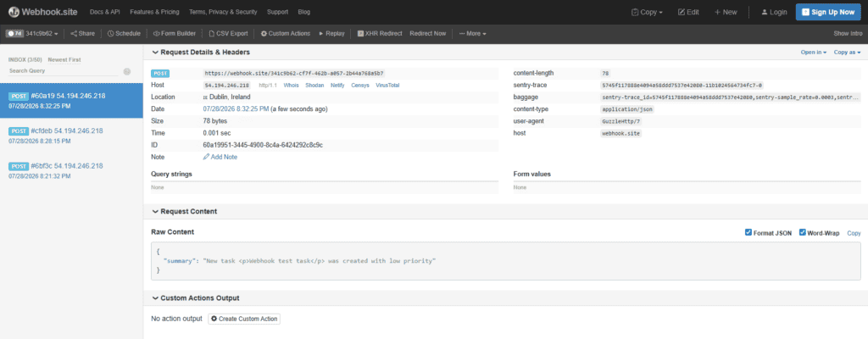Click CSV Export
This screenshot has width=868, height=339.
(x=227, y=33)
